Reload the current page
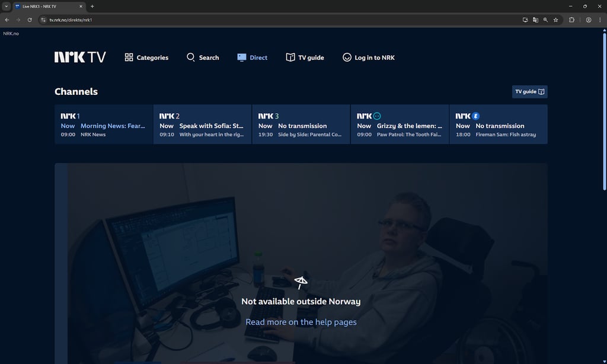The width and height of the screenshot is (607, 364). pos(30,20)
